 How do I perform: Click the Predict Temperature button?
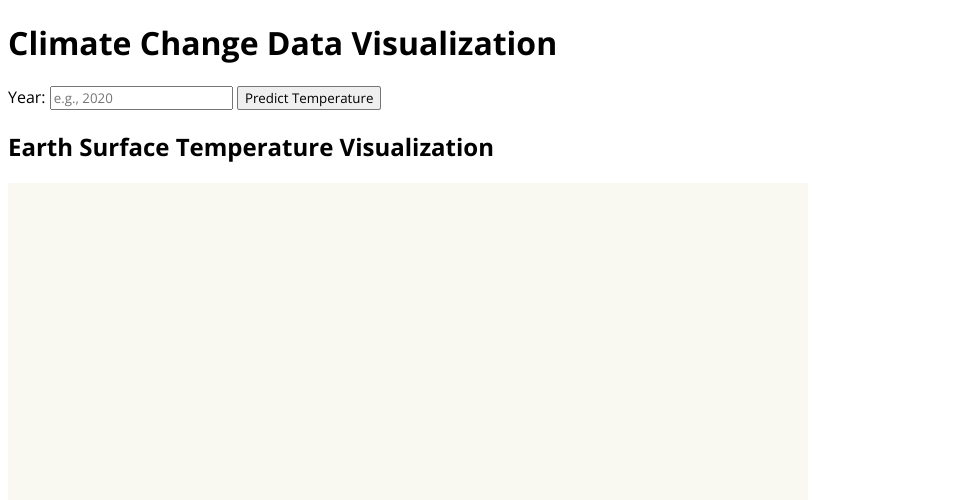[x=309, y=98]
